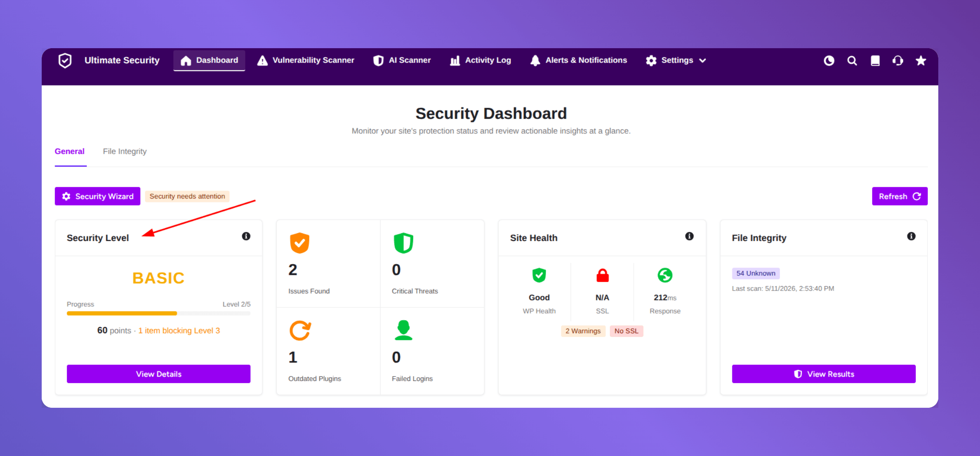980x456 pixels.
Task: Click the Critical Threats label
Action: pyautogui.click(x=415, y=291)
